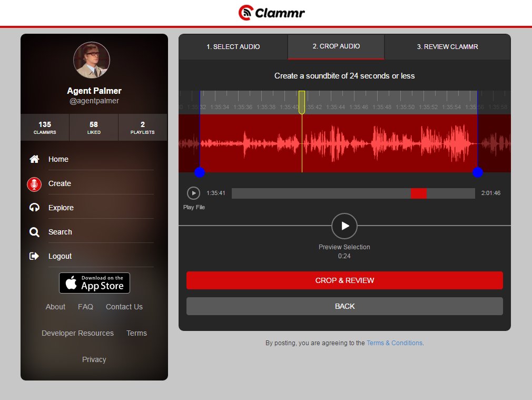Click the @agentpalmer username

pyautogui.click(x=94, y=101)
